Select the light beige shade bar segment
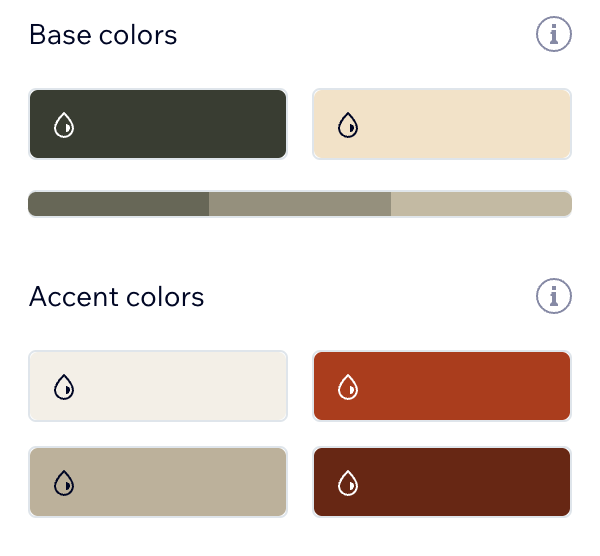The width and height of the screenshot is (600, 556). pyautogui.click(x=481, y=204)
